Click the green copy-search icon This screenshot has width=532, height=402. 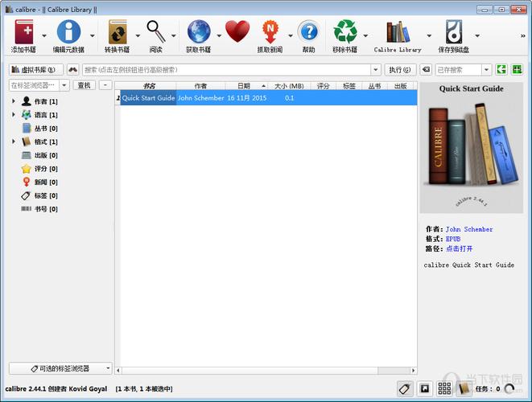(501, 70)
